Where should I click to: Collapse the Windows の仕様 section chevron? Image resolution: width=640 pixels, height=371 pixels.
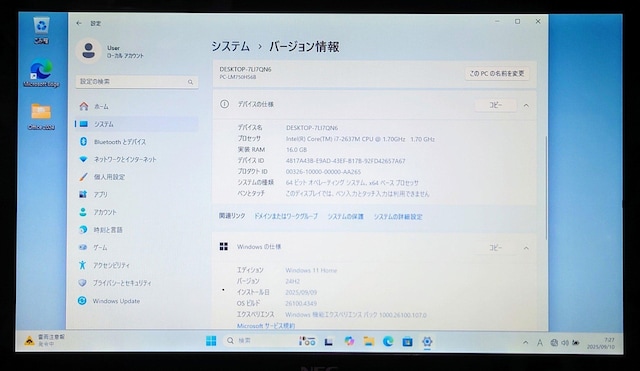coord(526,248)
